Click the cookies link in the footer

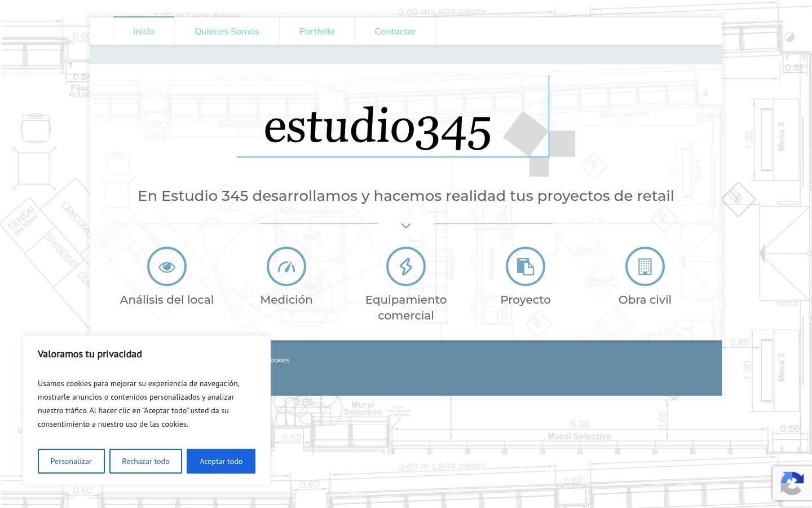coord(280,360)
